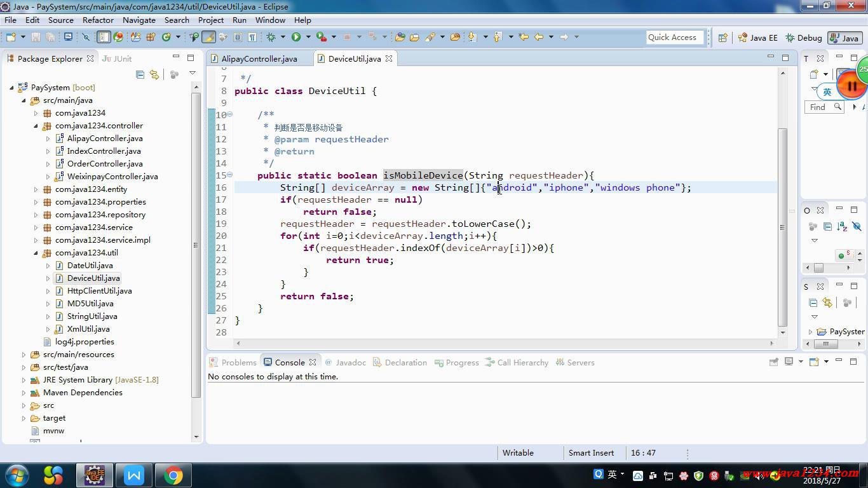Toggle Skip All Breakpoints icon
This screenshot has height=488, width=868.
tap(86, 37)
